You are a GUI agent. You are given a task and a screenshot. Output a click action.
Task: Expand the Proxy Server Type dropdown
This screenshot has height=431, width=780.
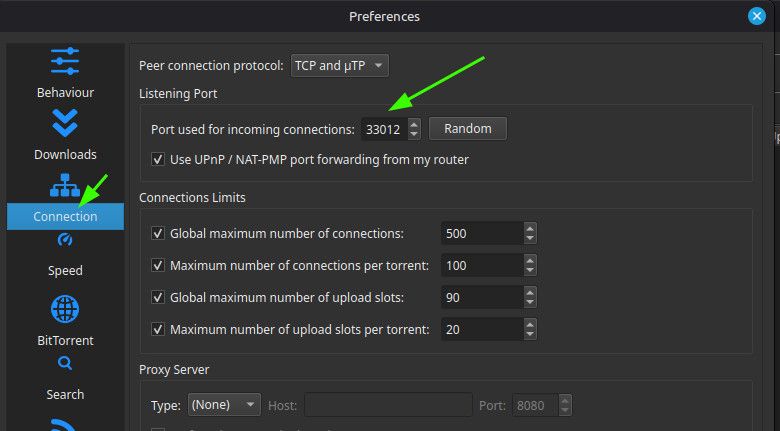click(224, 405)
